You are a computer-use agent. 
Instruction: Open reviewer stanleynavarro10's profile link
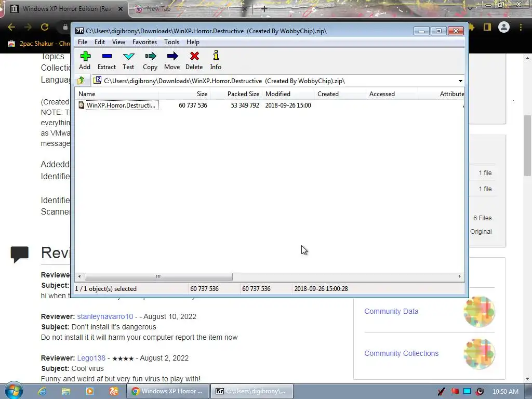(x=105, y=316)
